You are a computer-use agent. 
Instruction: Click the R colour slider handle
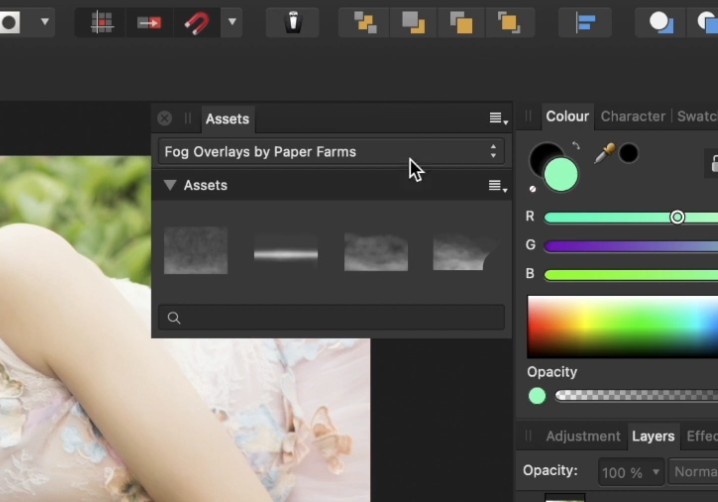pos(677,217)
